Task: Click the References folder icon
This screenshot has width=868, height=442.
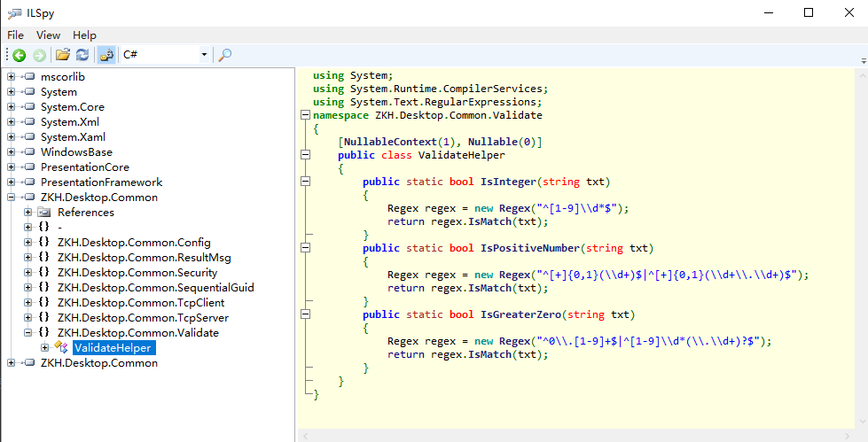Action: pyautogui.click(x=45, y=212)
